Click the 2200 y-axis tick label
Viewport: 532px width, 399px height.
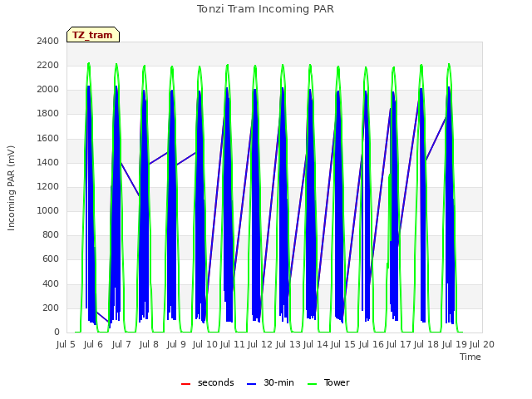pos(48,65)
